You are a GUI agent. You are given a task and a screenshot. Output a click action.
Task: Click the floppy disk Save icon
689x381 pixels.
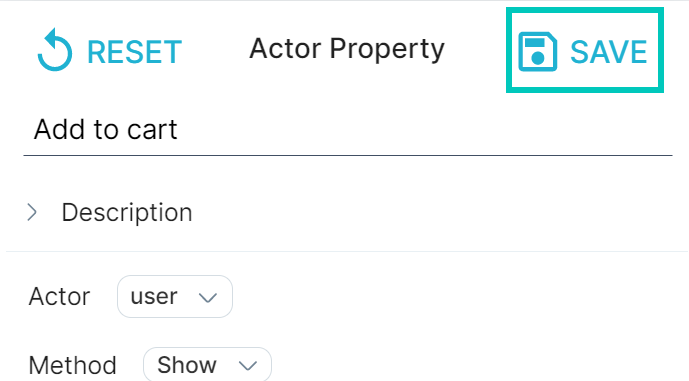coord(537,51)
